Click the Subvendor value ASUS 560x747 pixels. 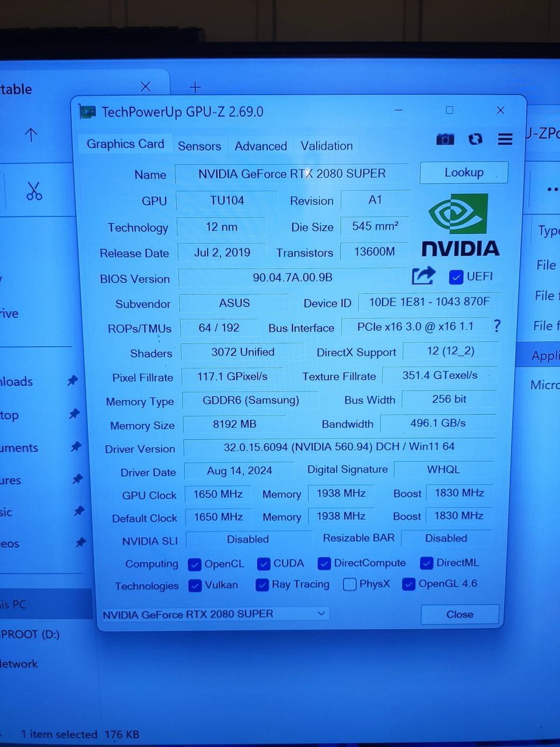tap(234, 303)
